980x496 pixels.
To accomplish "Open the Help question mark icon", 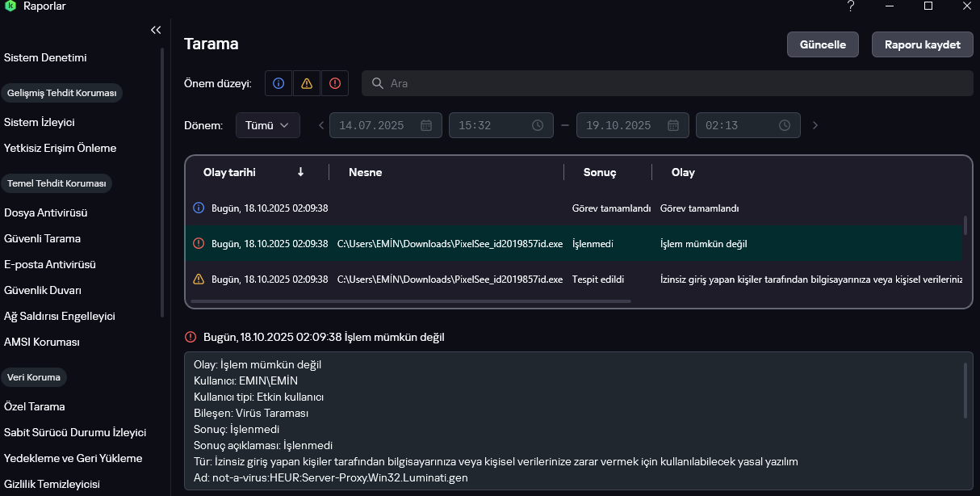I will click(851, 6).
